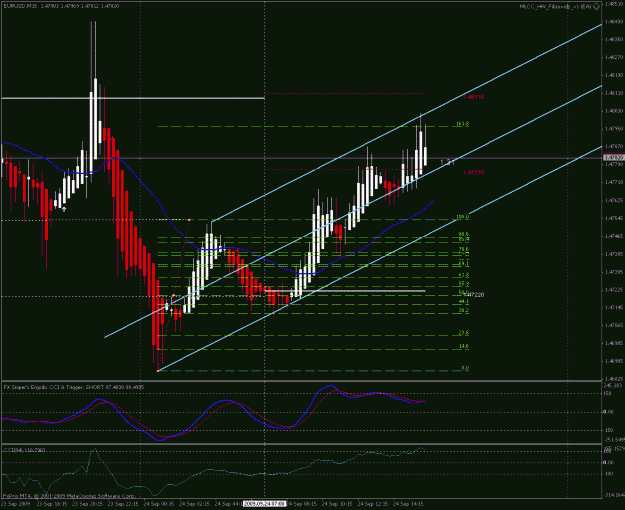625x510 pixels.
Task: Click the 24 Sep 14:15 time axis label
Action: 408,504
